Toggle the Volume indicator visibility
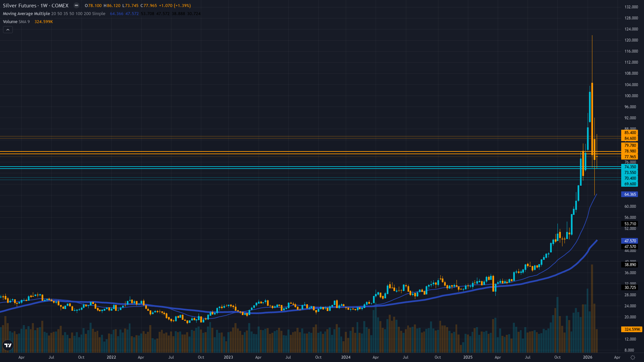The height and width of the screenshot is (362, 644). pyautogui.click(x=10, y=21)
